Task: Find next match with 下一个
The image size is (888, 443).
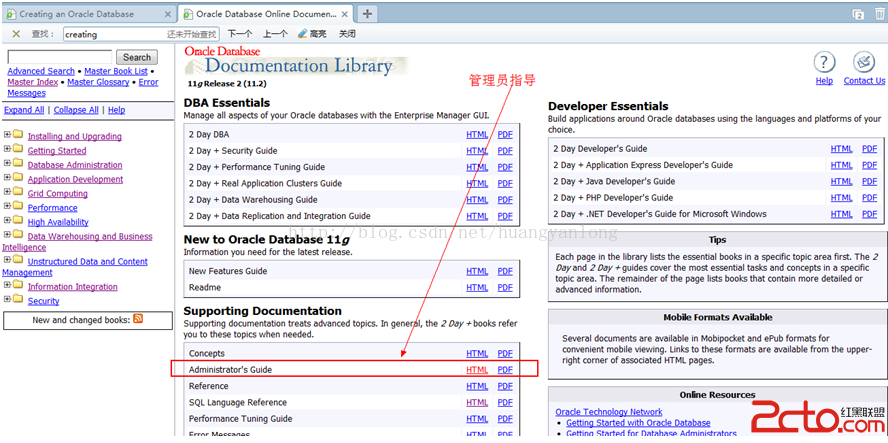Action: point(240,34)
